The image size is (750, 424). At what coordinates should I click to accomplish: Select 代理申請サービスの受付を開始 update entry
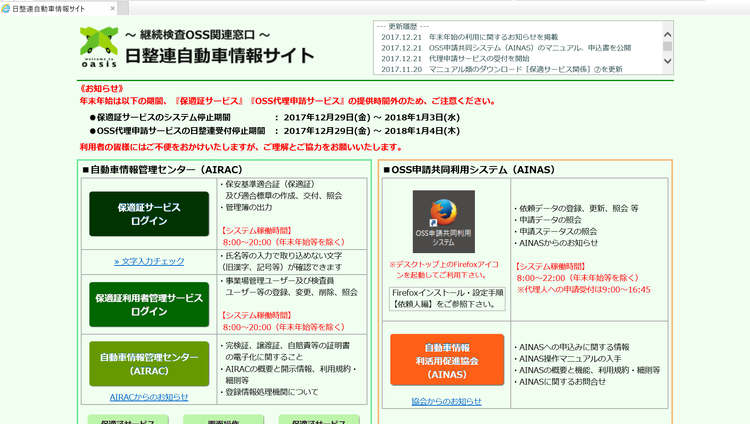[x=455, y=58]
